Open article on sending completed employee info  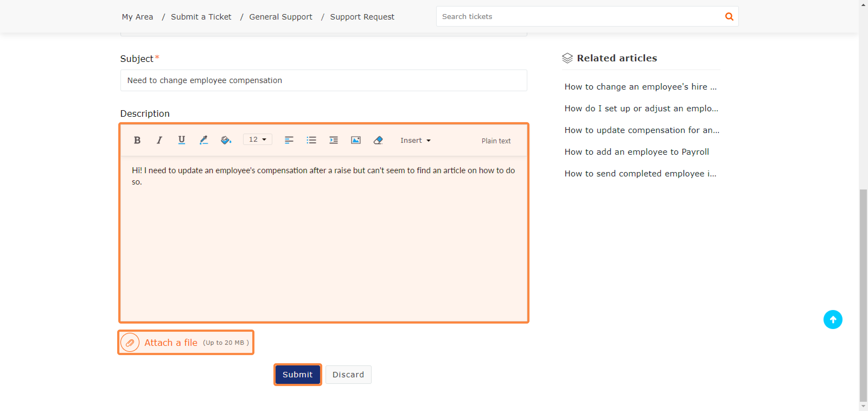tap(640, 173)
